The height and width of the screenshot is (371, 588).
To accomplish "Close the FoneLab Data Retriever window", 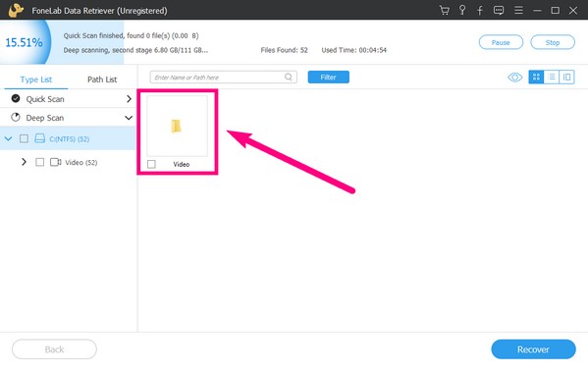I will point(573,11).
